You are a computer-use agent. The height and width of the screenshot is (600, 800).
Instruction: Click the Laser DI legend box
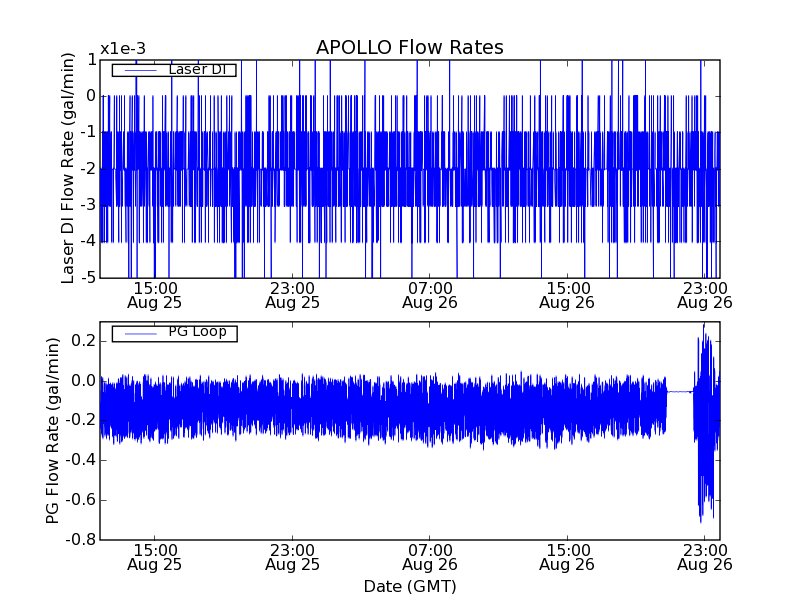[174, 70]
